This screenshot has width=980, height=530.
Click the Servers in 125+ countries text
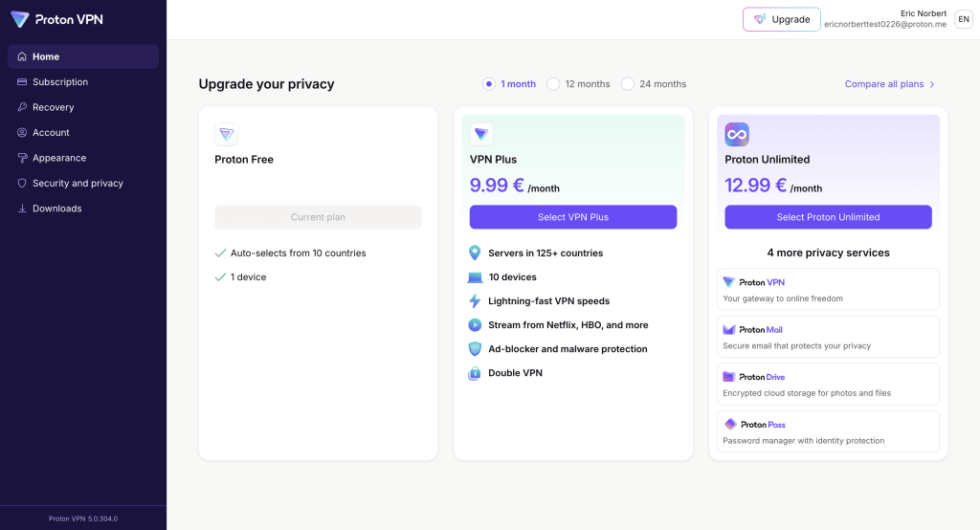tap(546, 254)
